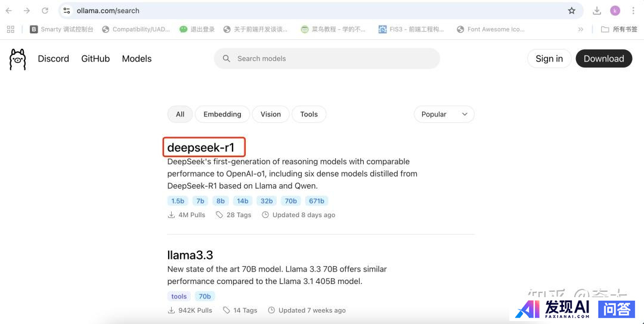Image resolution: width=644 pixels, height=324 pixels.
Task: Click the Ollama llama logo
Action: [18, 59]
